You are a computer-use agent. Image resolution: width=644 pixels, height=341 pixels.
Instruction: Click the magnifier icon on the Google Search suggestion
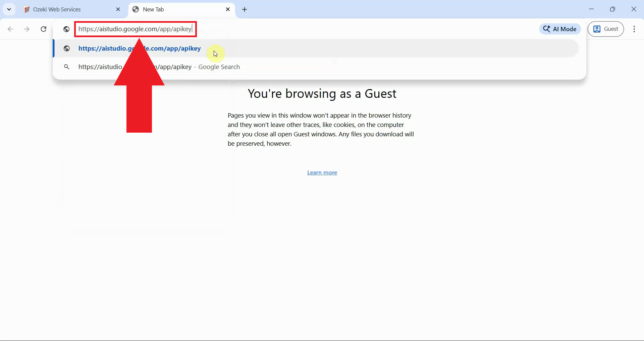click(x=66, y=67)
